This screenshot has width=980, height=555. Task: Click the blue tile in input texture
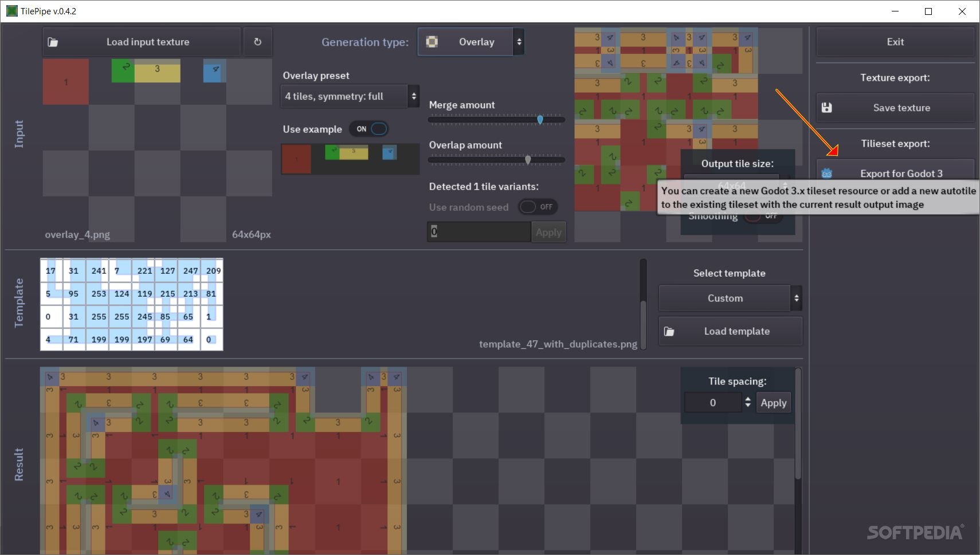pyautogui.click(x=215, y=71)
